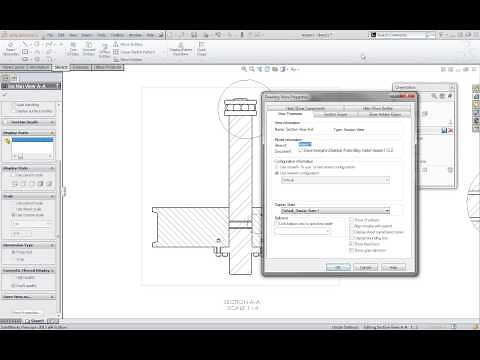
Task: Confirm with green checkmark in PropertyManager
Action: [5, 95]
